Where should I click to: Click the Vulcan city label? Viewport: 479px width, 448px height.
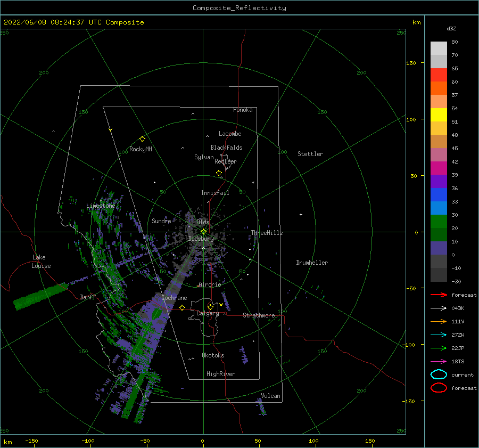(x=271, y=396)
